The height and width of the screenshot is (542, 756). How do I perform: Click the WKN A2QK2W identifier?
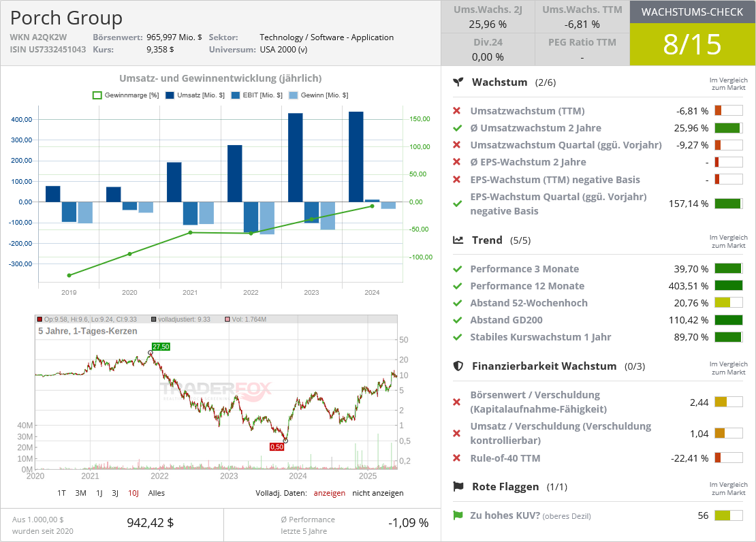[x=39, y=37]
